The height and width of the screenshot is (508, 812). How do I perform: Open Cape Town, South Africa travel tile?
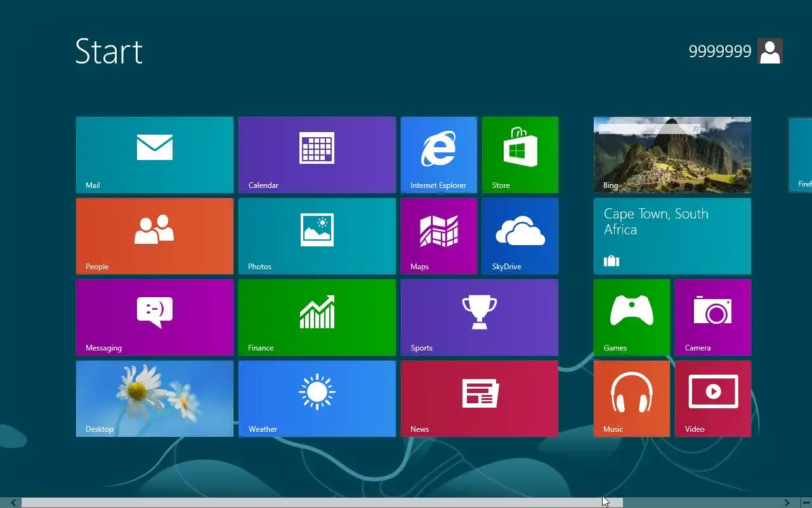click(x=672, y=236)
